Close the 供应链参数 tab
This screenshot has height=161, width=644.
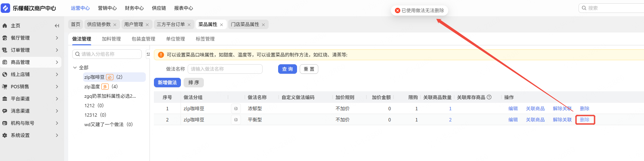(115, 25)
